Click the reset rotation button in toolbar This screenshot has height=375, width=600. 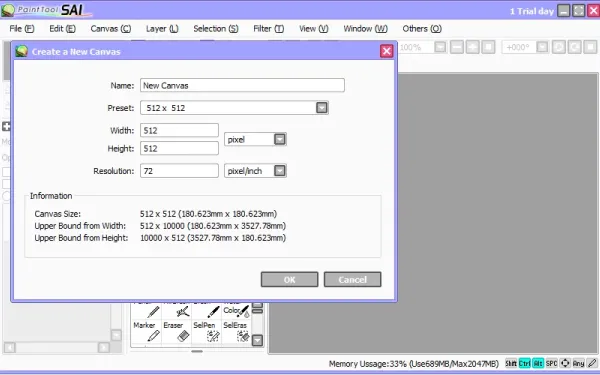(590, 47)
